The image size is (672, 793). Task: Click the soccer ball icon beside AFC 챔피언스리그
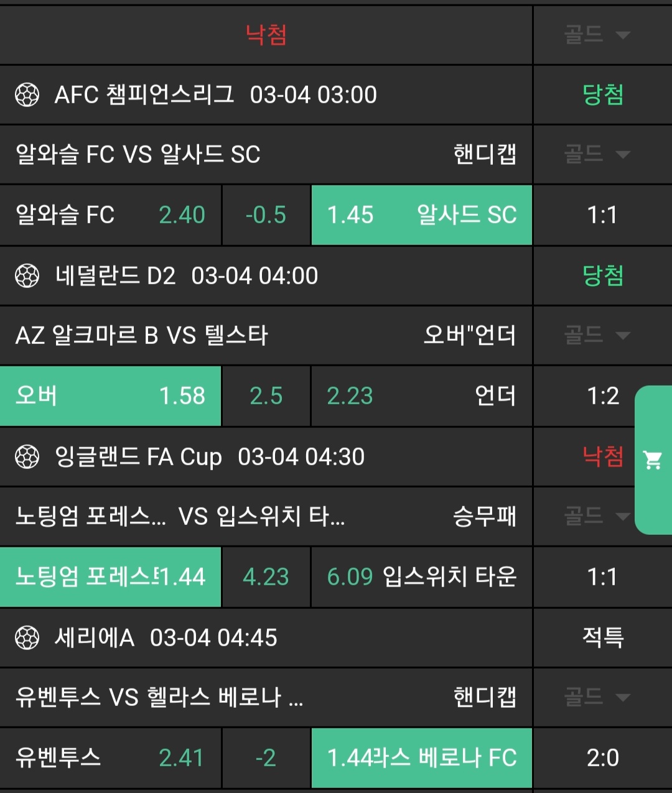27,95
